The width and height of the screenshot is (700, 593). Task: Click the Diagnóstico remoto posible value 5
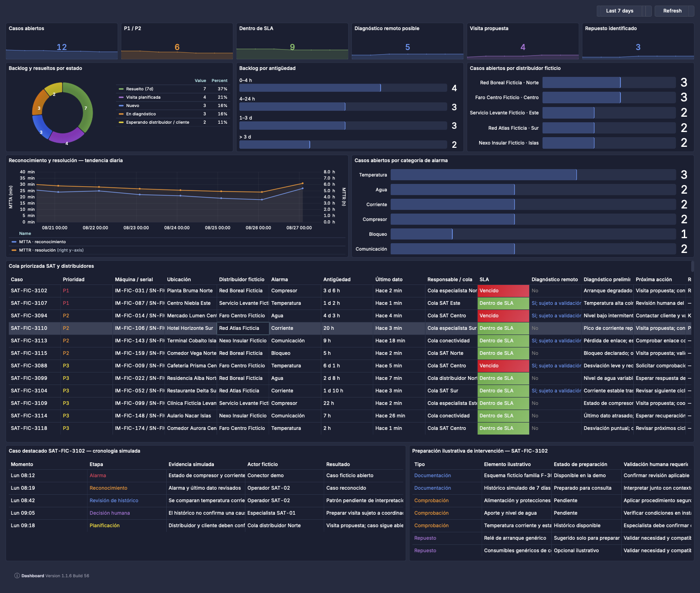coord(407,47)
